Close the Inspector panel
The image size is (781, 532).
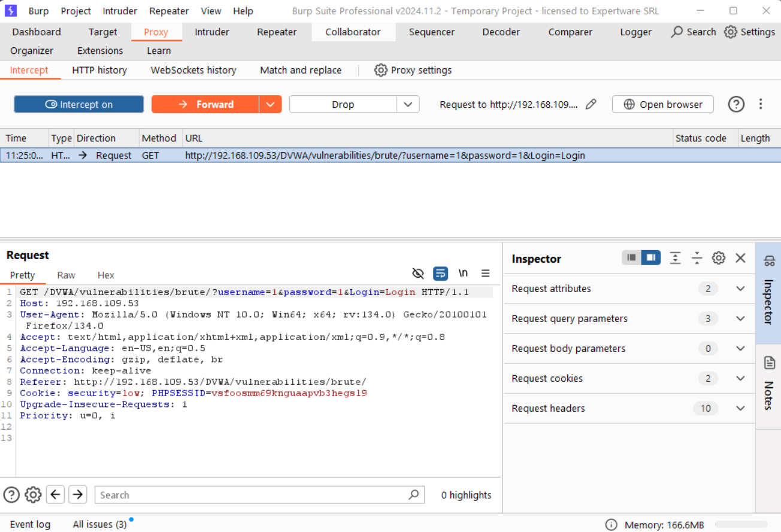click(740, 258)
